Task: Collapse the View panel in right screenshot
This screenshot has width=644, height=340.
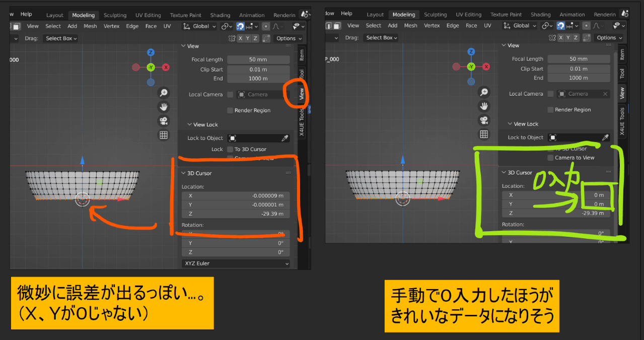Action: pyautogui.click(x=504, y=46)
